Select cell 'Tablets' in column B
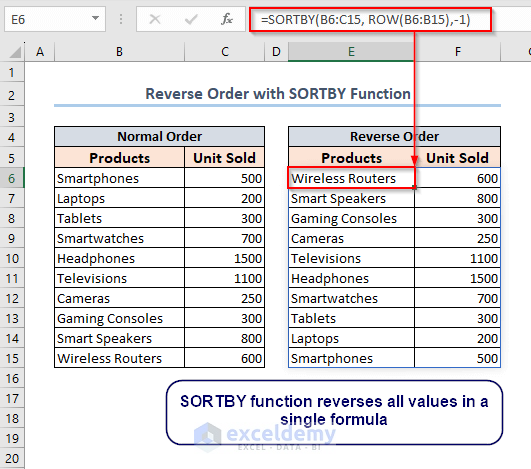531x469 pixels. [120, 218]
